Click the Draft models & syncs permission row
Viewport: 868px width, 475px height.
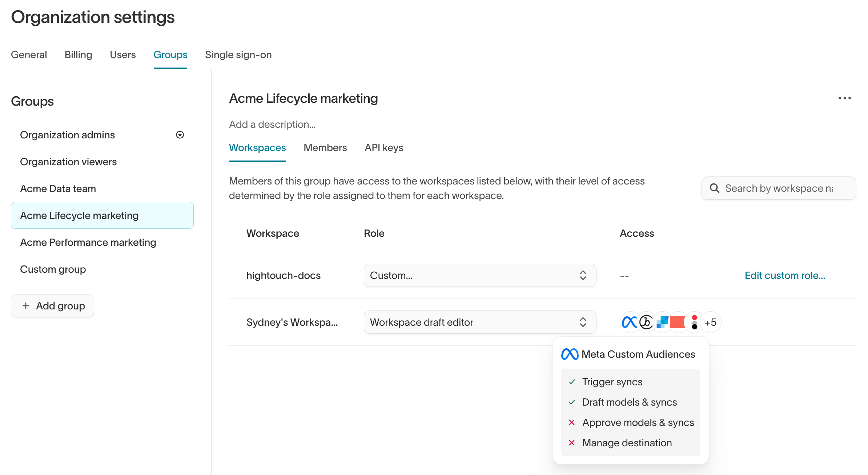[630, 402]
